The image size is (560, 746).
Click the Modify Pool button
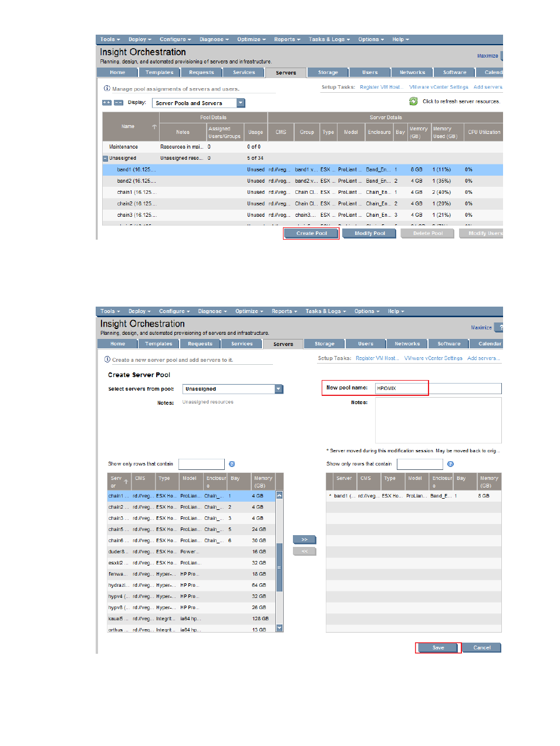point(370,233)
